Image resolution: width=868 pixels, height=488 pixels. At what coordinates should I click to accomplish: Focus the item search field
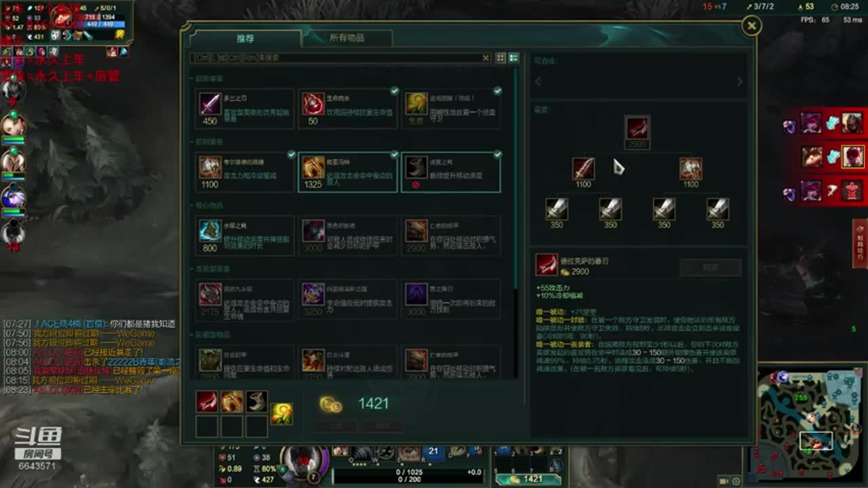[x=336, y=58]
